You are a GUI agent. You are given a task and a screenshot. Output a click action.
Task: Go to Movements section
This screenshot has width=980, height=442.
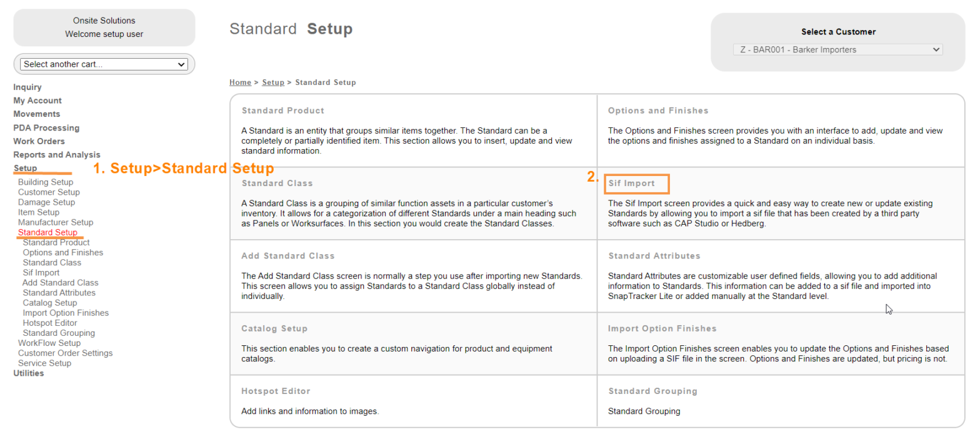37,114
